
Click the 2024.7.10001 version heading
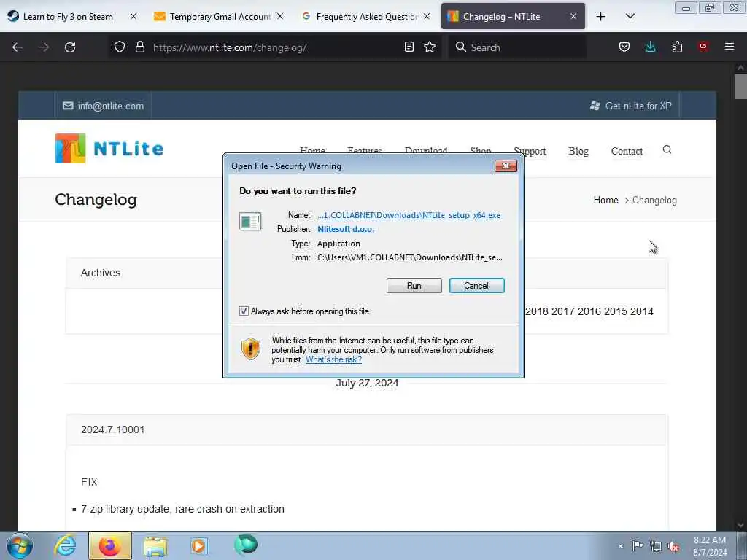tap(112, 429)
